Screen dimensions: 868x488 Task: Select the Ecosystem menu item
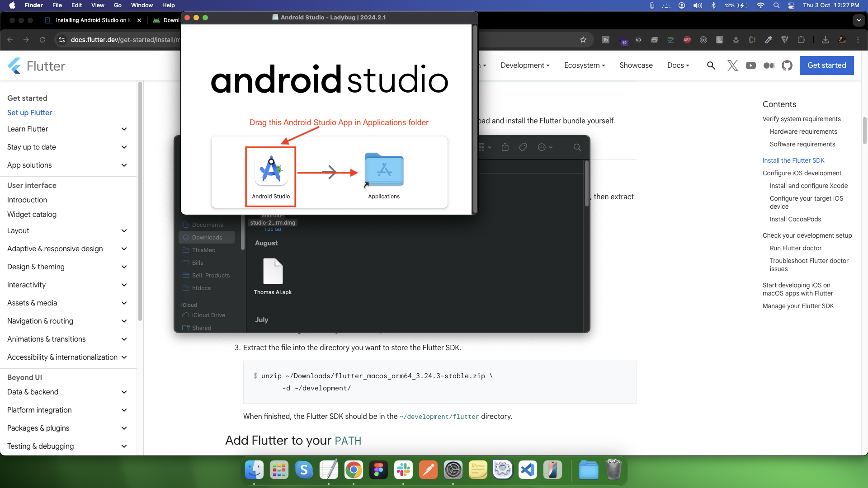click(x=584, y=66)
